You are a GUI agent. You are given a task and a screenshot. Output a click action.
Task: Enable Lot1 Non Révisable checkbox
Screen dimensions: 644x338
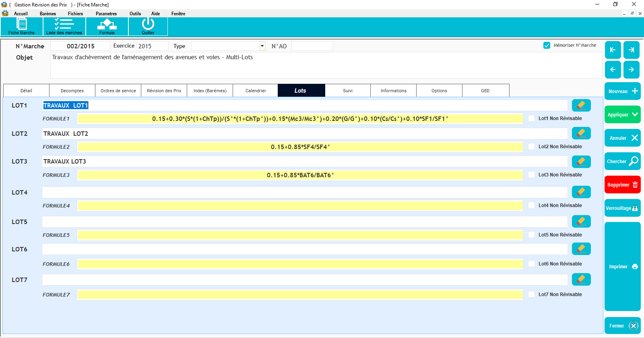click(x=532, y=118)
